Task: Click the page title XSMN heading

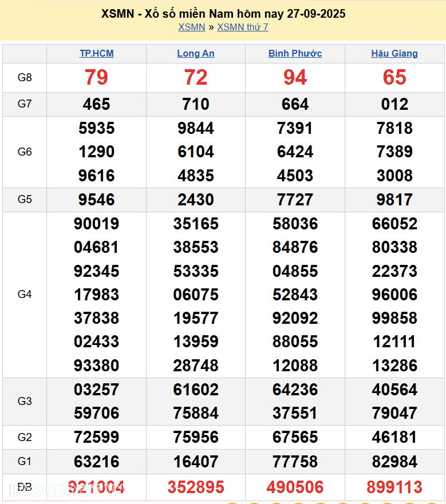Action: (223, 14)
